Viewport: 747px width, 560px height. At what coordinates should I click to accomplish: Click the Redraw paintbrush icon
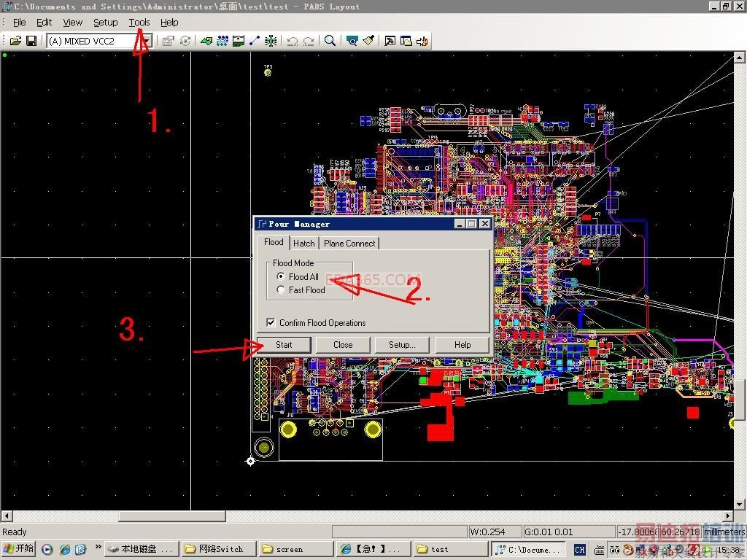368,41
